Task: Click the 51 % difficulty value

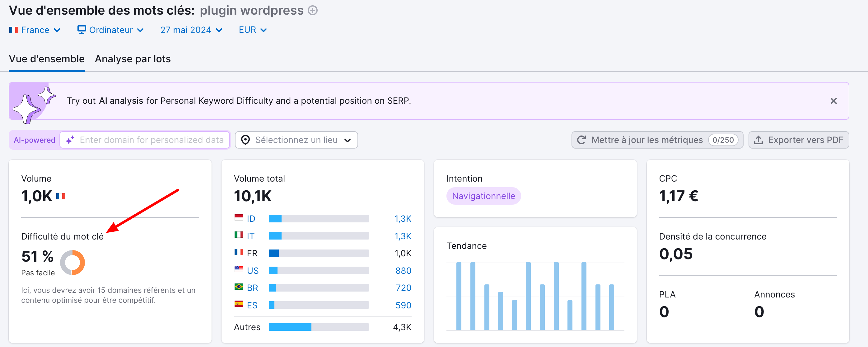Action: pos(37,256)
